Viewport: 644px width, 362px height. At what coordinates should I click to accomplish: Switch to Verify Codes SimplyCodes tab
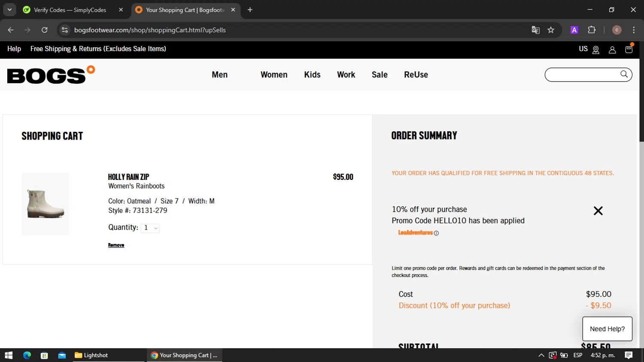pos(70,10)
